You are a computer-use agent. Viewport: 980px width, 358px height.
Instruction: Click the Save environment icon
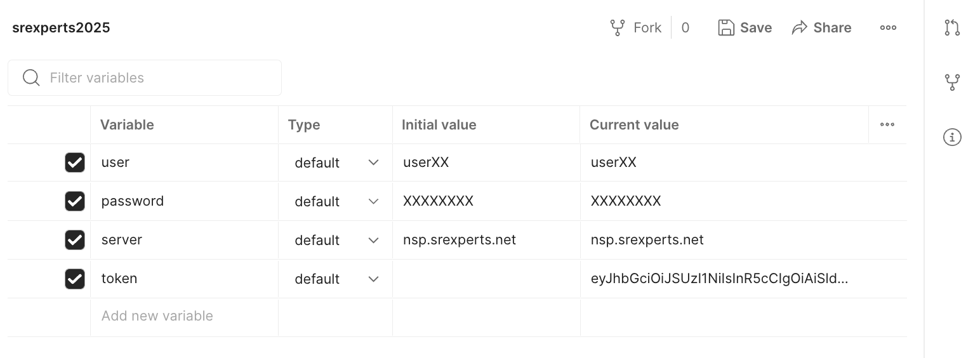pos(726,28)
